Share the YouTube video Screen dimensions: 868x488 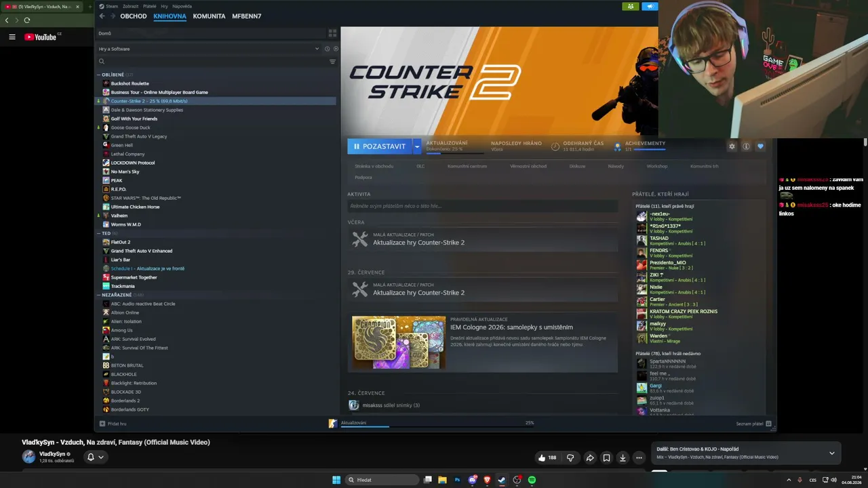tap(590, 457)
